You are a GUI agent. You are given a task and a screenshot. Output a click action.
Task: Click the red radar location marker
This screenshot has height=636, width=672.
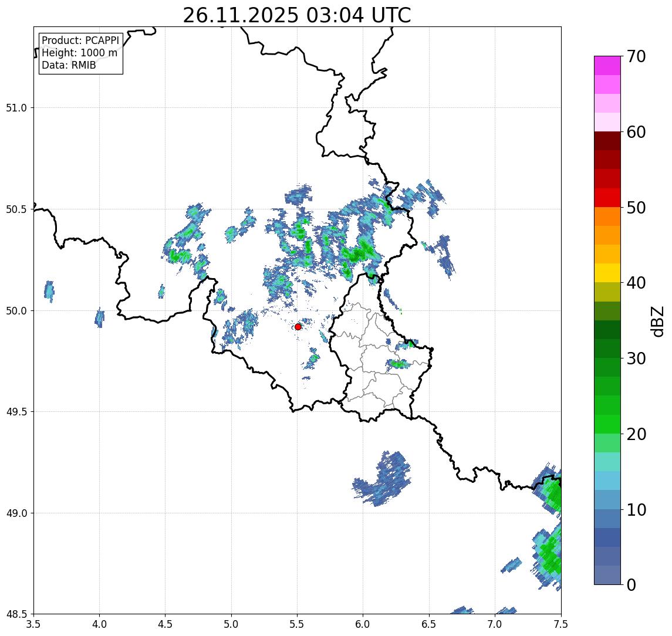coord(298,327)
